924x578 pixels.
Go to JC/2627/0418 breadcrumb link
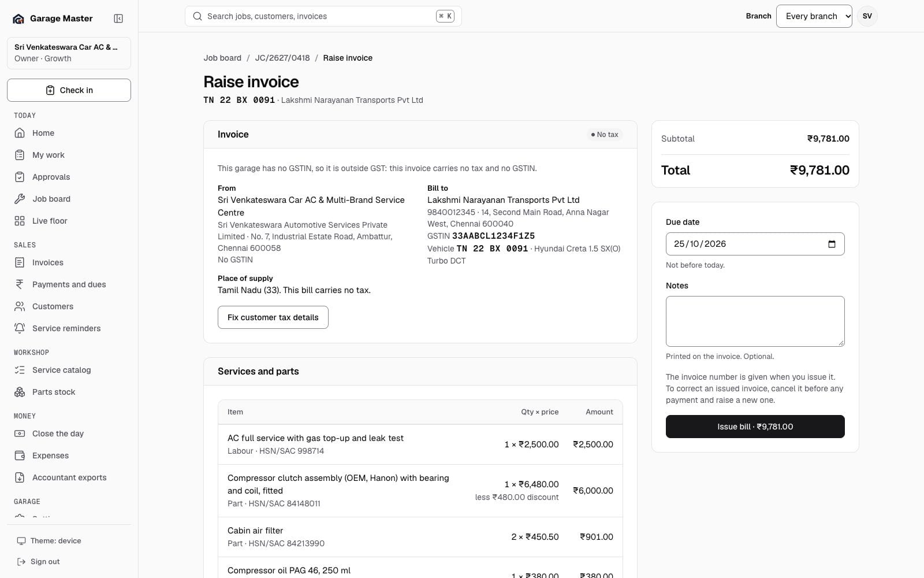coord(282,58)
